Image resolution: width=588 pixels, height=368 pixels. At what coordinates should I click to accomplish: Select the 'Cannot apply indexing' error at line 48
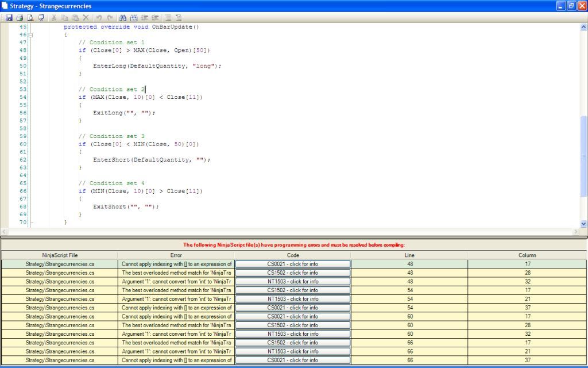coord(176,264)
